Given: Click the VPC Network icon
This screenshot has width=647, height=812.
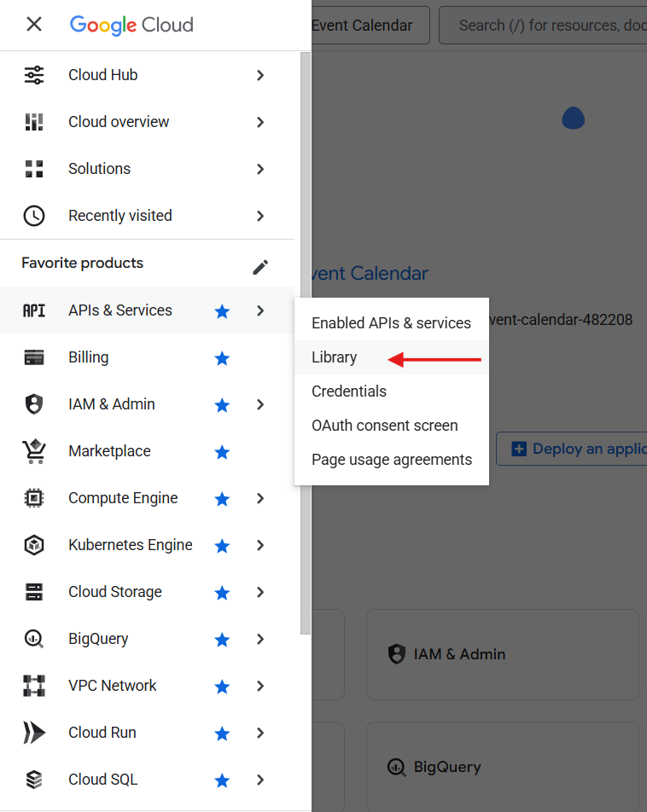Looking at the screenshot, I should coord(34,685).
